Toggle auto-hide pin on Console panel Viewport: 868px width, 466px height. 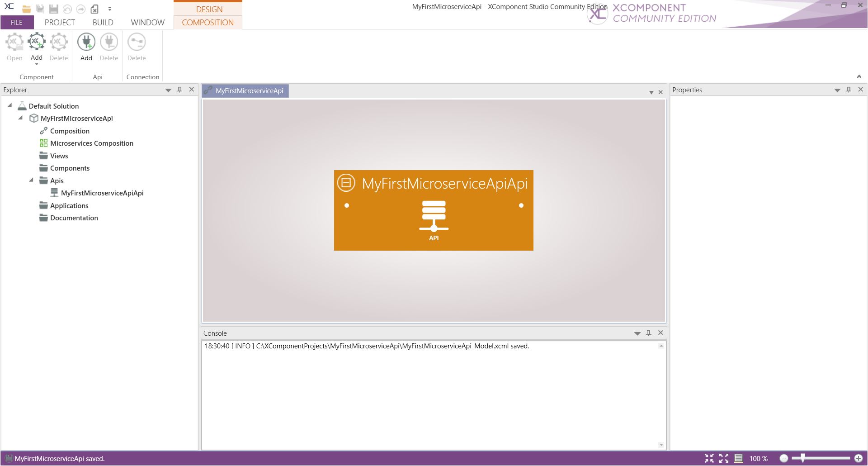649,333
